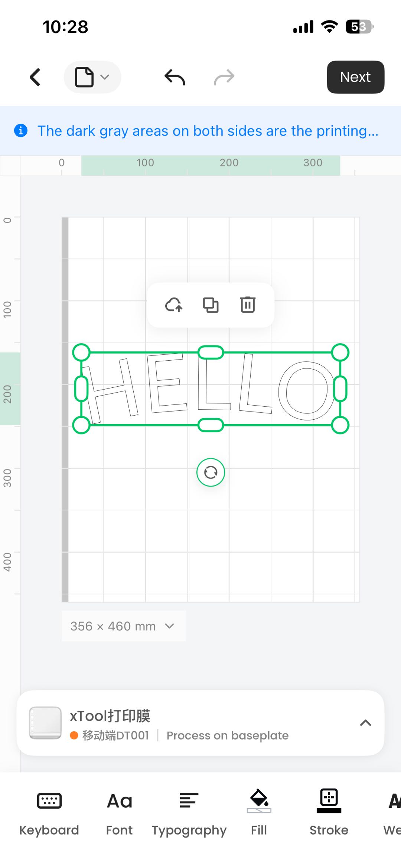Open the 356 × 460 mm size dropdown
Image resolution: width=401 pixels, height=868 pixels.
(x=124, y=626)
